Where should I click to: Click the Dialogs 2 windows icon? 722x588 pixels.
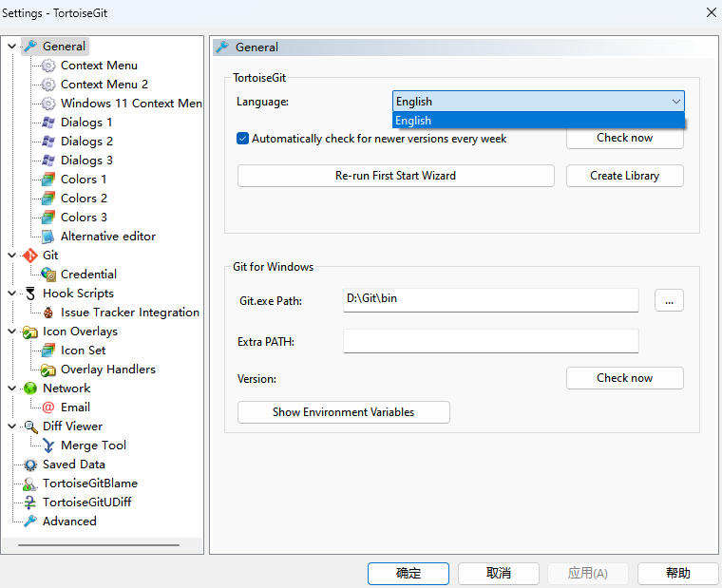click(x=48, y=141)
